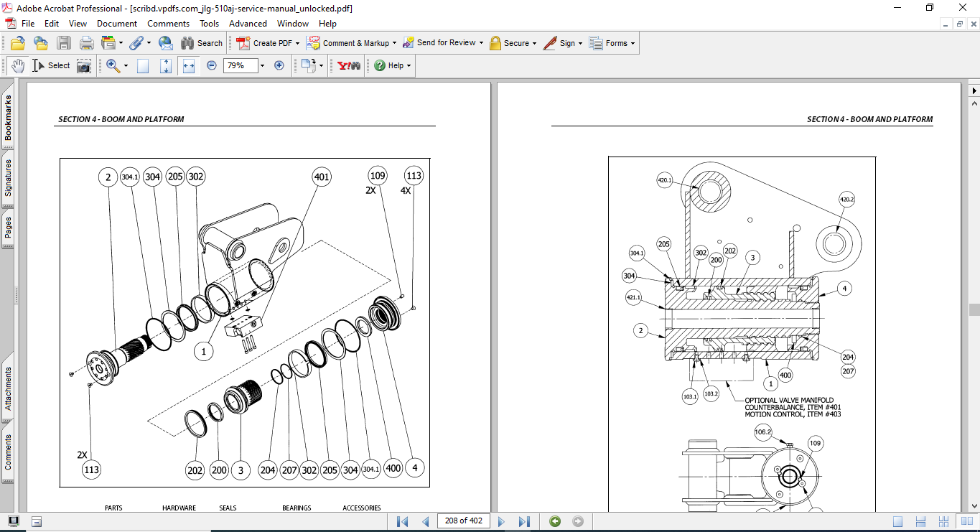Image resolution: width=980 pixels, height=532 pixels.
Task: Switch to Continuous Facing layout
Action: click(x=943, y=521)
